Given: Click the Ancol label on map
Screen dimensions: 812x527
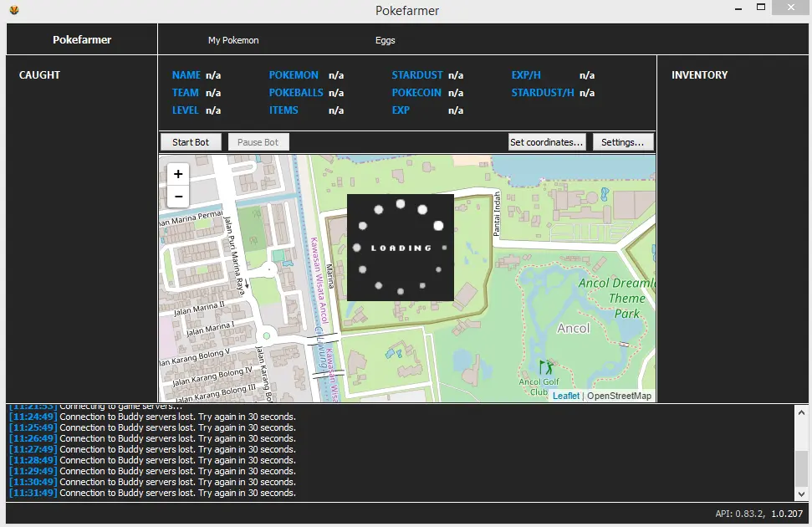Looking at the screenshot, I should pyautogui.click(x=574, y=329).
